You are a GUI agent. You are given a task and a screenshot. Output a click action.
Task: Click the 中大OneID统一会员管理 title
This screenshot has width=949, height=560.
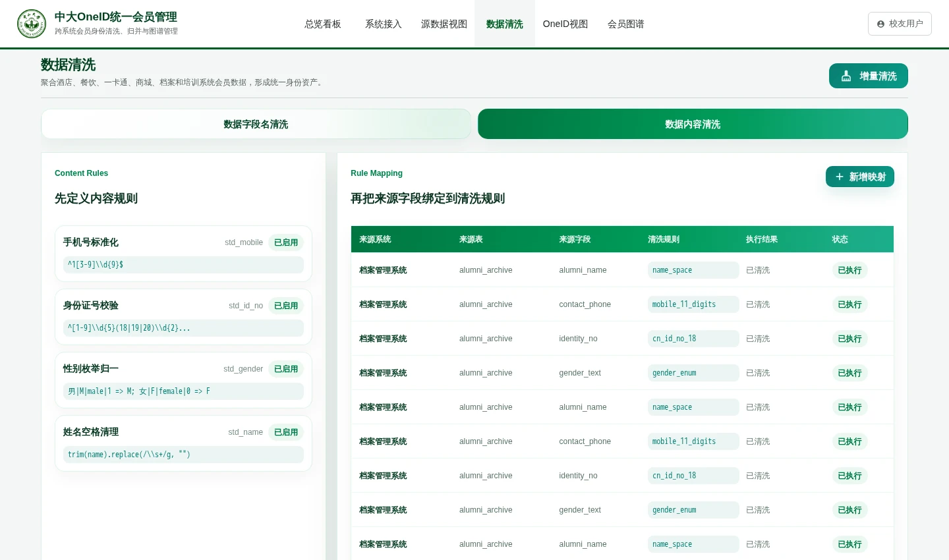(x=115, y=17)
